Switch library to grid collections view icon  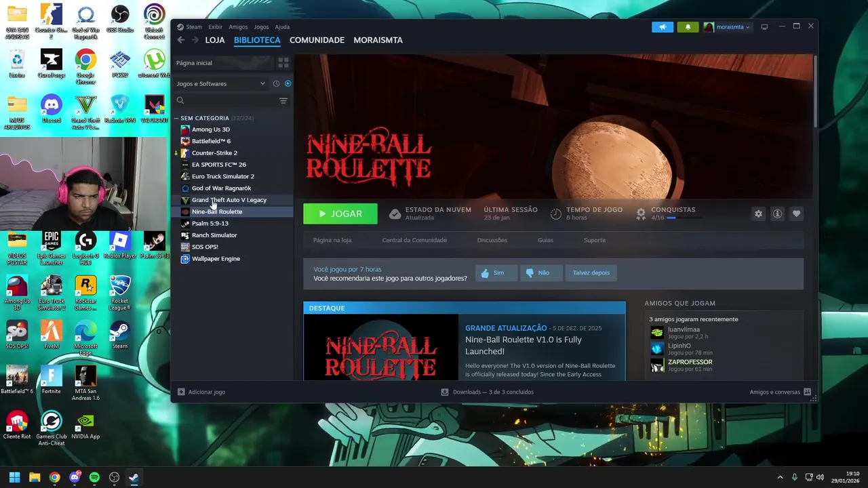[x=283, y=62]
